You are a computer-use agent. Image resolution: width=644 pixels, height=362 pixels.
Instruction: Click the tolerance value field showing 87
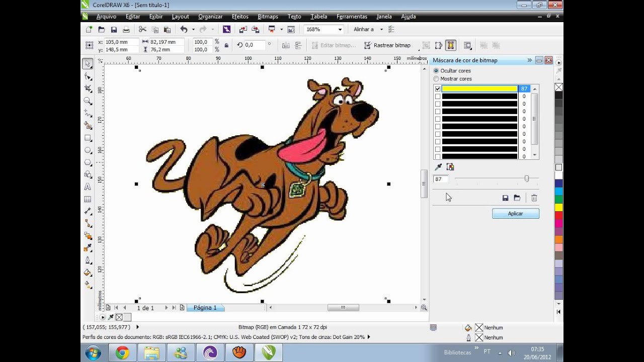pyautogui.click(x=441, y=179)
